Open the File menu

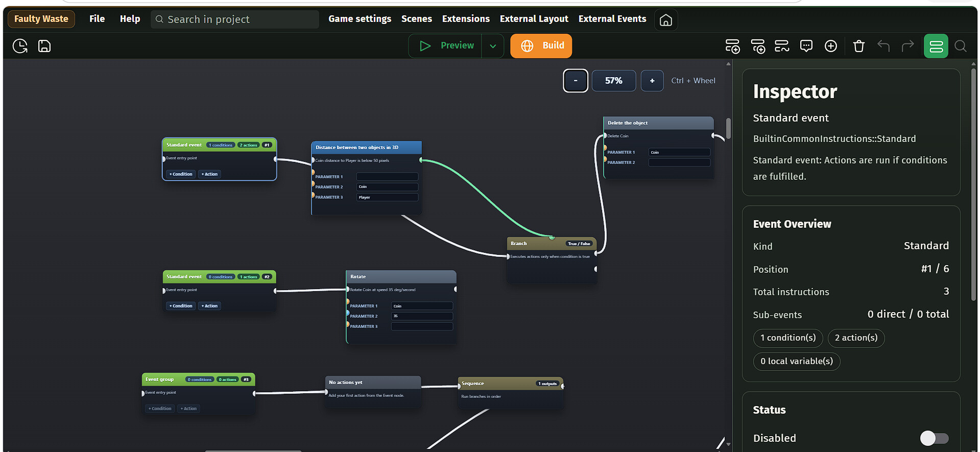pyautogui.click(x=97, y=19)
